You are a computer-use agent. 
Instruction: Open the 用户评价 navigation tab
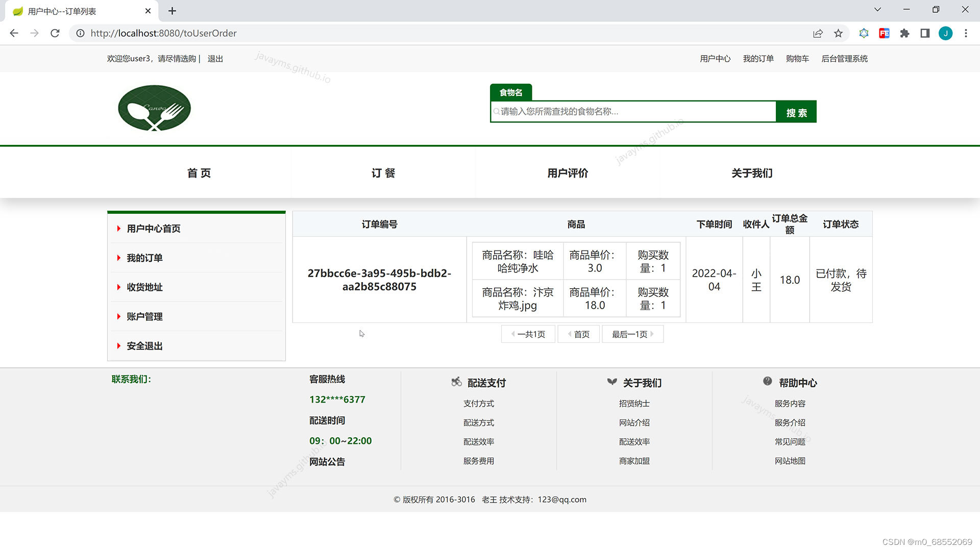(568, 173)
